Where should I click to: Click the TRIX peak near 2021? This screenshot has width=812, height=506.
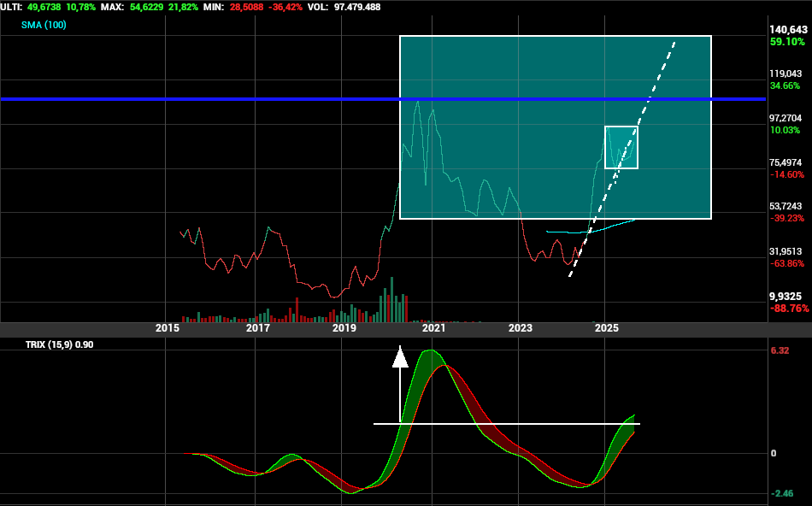pyautogui.click(x=431, y=351)
